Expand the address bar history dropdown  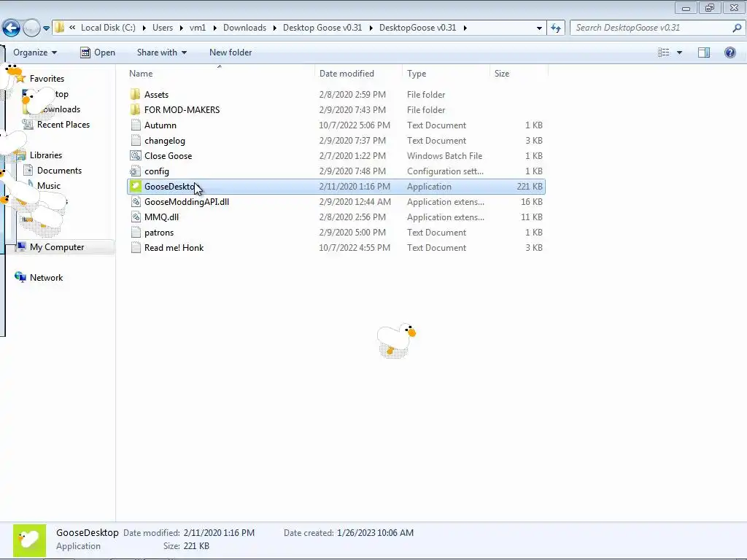pos(539,28)
